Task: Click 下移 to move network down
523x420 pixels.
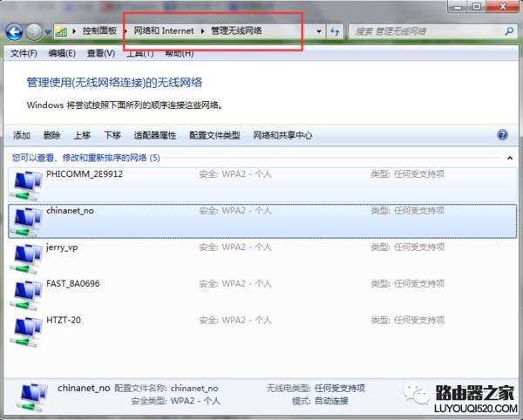Action: [112, 135]
